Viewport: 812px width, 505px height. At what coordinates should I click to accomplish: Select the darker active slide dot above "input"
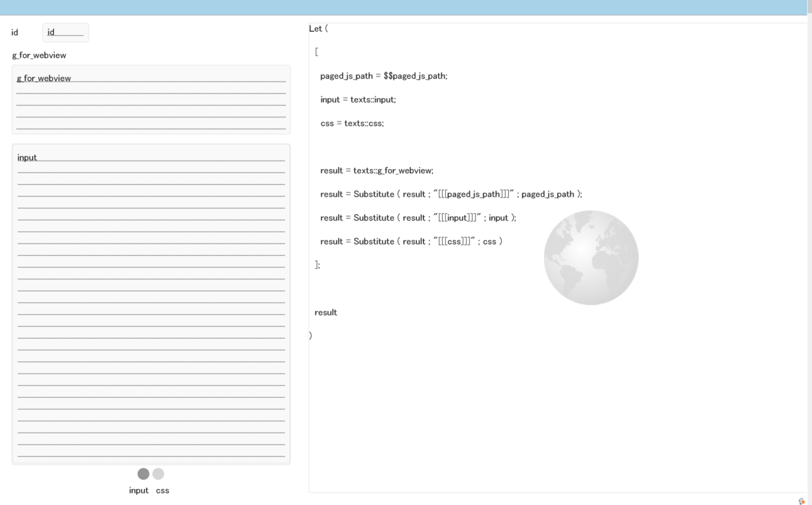click(143, 474)
